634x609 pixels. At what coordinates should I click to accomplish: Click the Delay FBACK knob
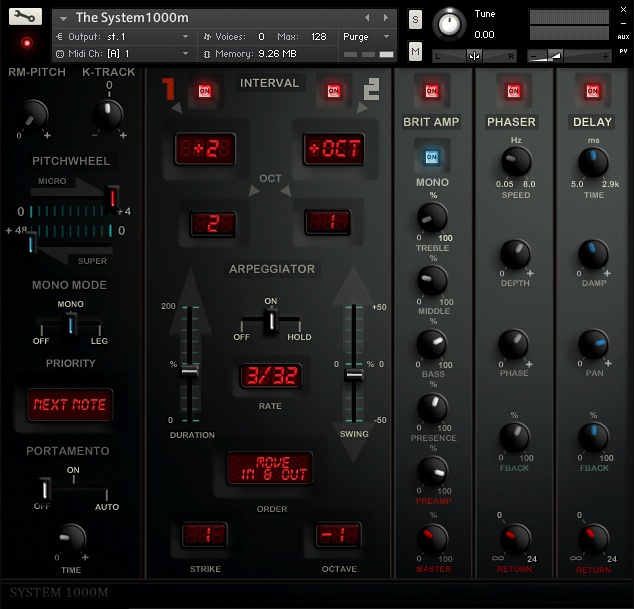(593, 438)
